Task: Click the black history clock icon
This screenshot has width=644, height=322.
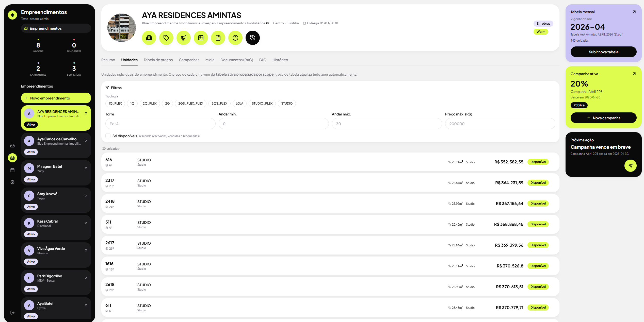Action: point(253,38)
